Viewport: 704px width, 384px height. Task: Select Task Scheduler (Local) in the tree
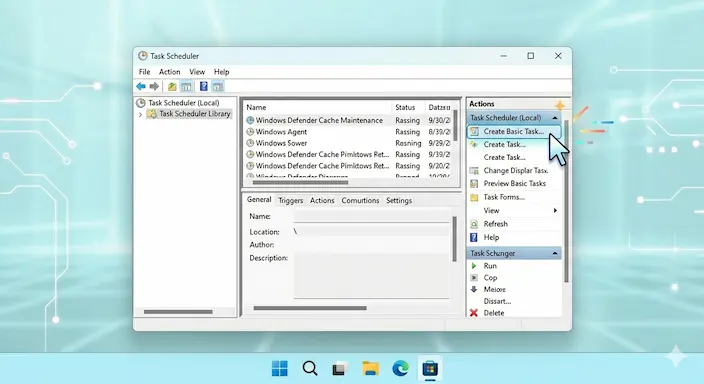(x=184, y=103)
